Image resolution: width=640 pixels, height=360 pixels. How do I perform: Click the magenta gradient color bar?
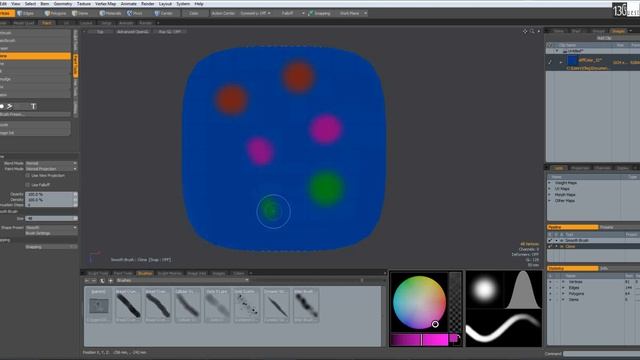(419, 340)
